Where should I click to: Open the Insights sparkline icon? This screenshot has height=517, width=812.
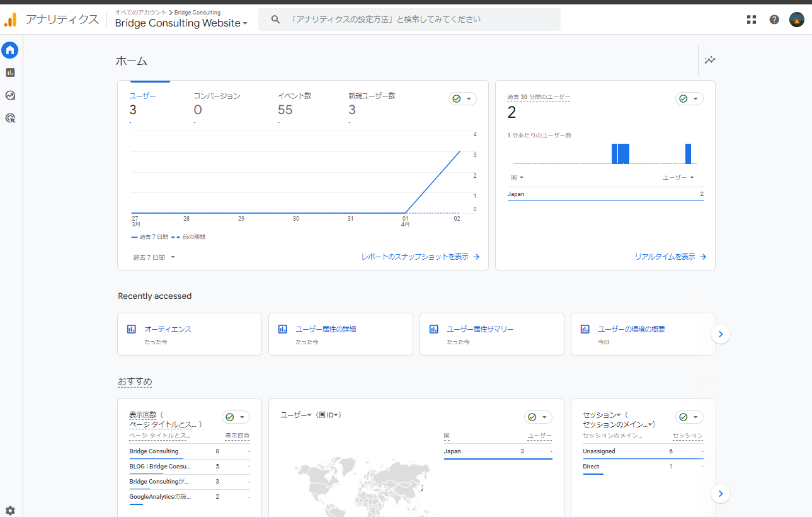[710, 61]
